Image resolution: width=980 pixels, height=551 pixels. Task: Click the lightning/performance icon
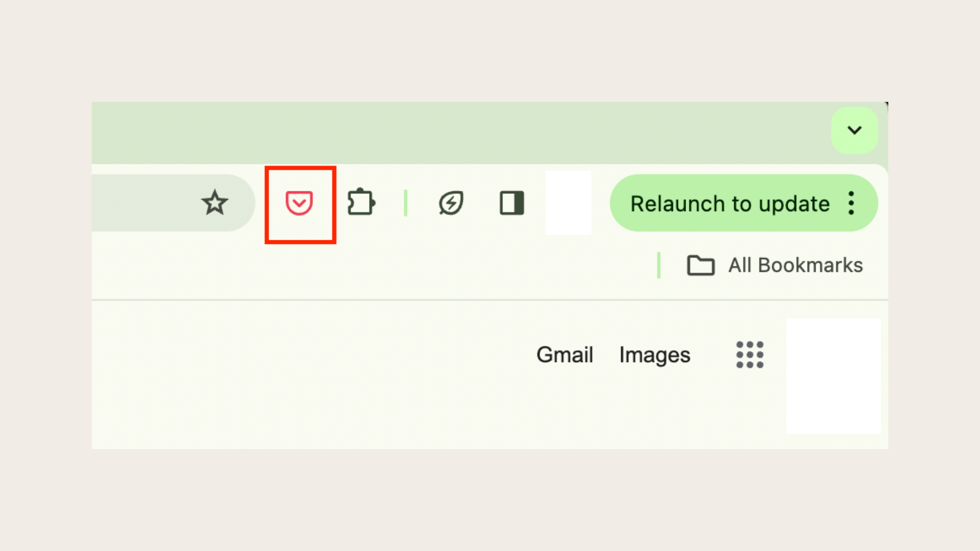[x=451, y=202]
